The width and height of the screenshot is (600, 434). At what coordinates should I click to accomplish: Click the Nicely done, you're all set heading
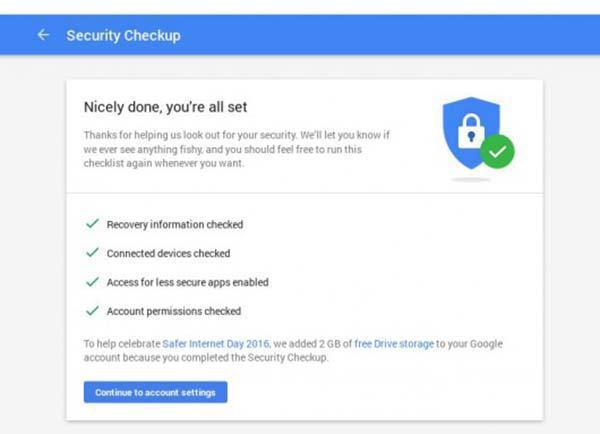165,107
